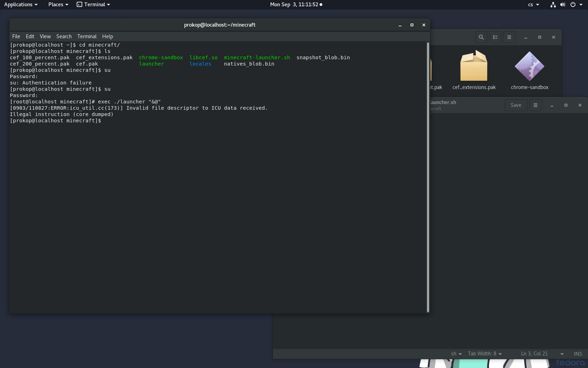This screenshot has height=368, width=588.
Task: Select the chrome-sandbox file icon
Action: pyautogui.click(x=529, y=67)
